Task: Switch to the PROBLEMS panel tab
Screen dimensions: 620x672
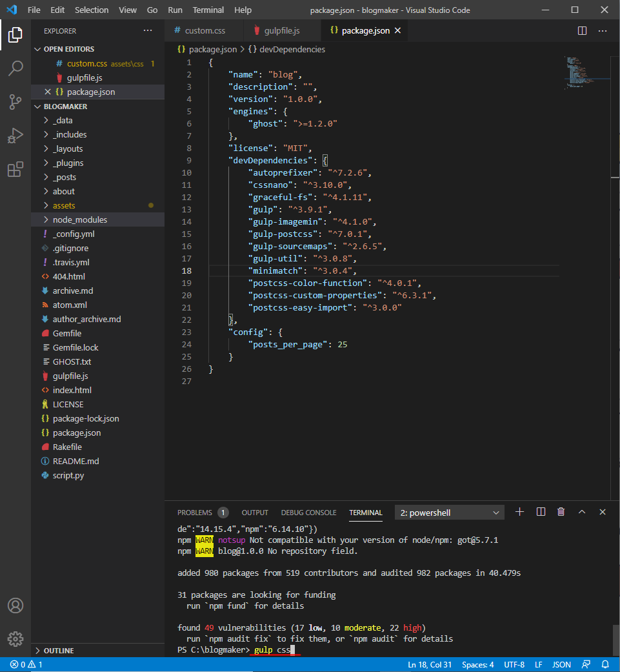Action: tap(203, 513)
